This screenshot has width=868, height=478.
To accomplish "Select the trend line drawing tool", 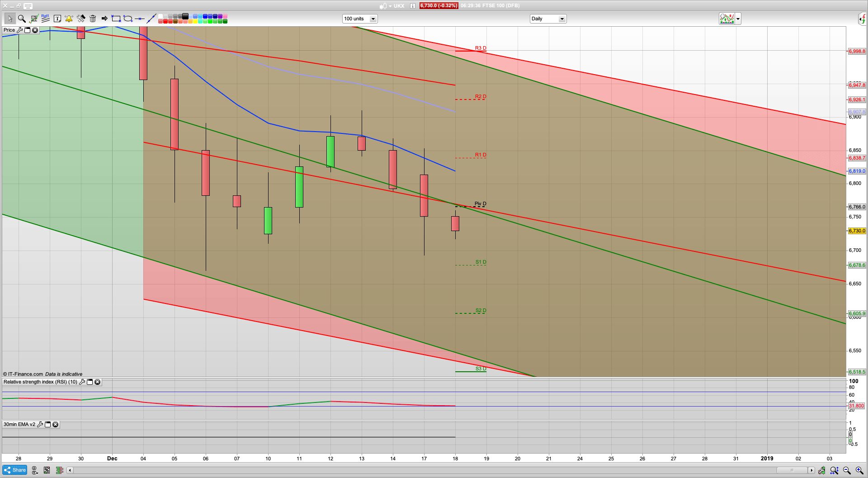I will pos(152,19).
